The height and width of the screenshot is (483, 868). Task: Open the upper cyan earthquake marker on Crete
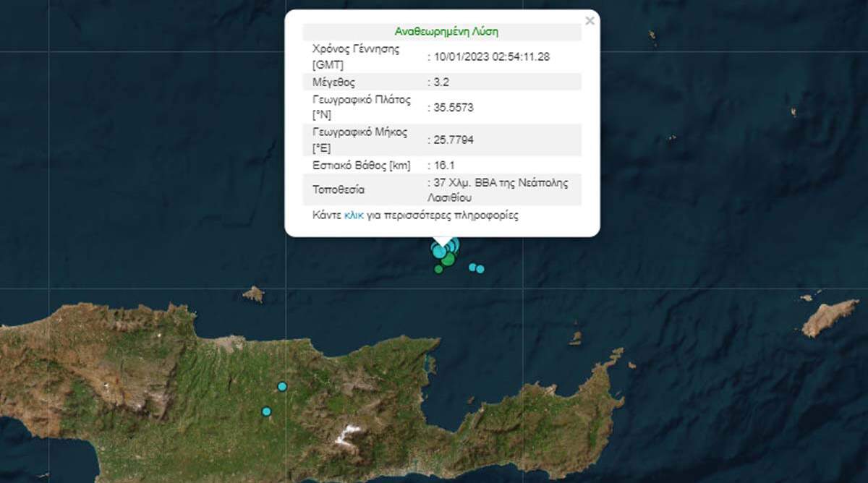click(282, 386)
